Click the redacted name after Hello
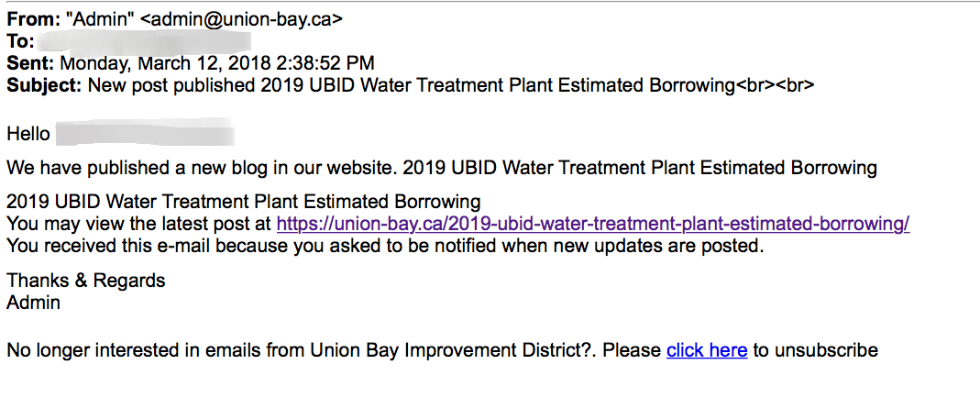Image resolution: width=980 pixels, height=397 pixels. pyautogui.click(x=145, y=135)
